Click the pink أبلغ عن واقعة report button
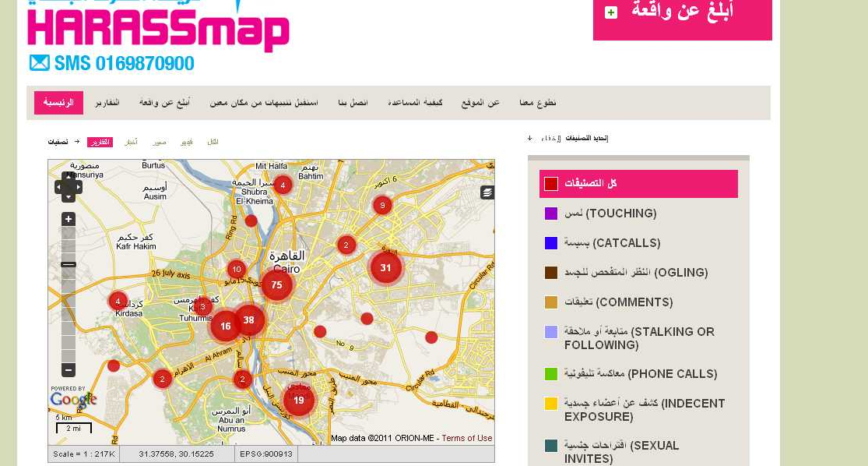Image resolution: width=868 pixels, height=466 pixels. [x=683, y=19]
